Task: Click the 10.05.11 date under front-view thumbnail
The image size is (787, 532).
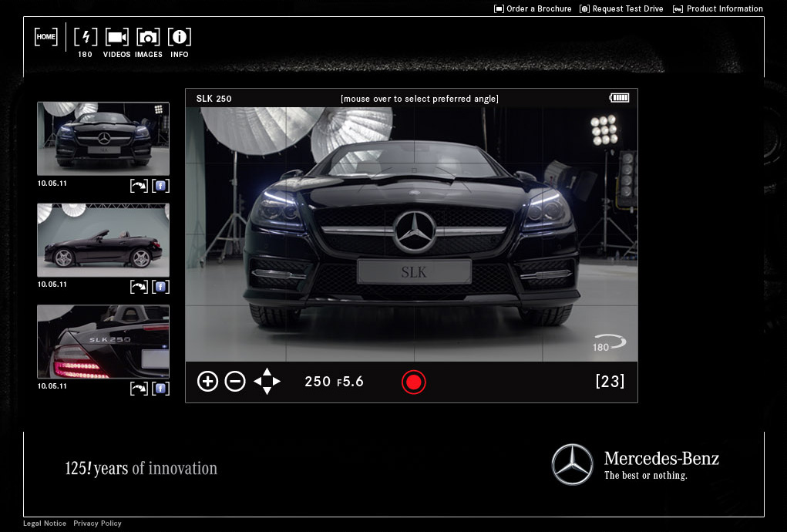Action: [52, 184]
